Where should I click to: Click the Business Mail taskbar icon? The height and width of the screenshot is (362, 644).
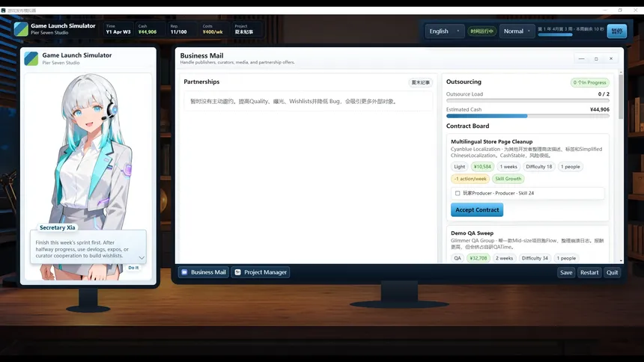click(x=184, y=272)
